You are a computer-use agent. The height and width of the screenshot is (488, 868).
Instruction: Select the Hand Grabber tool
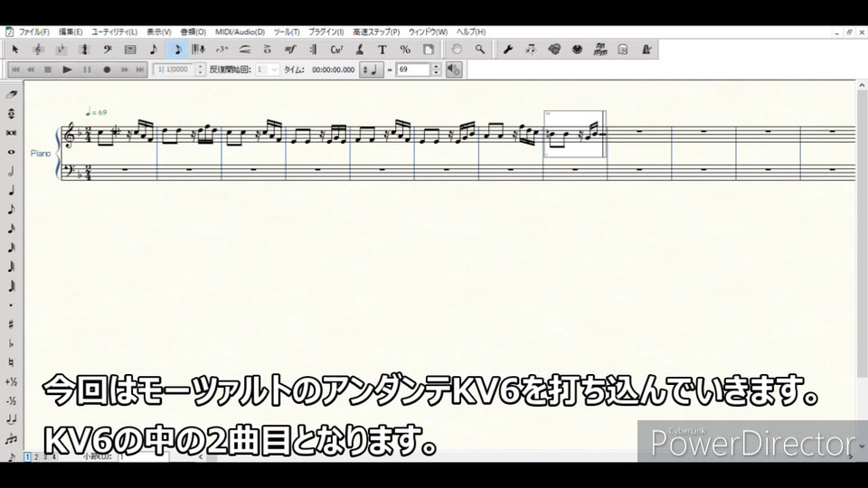457,50
